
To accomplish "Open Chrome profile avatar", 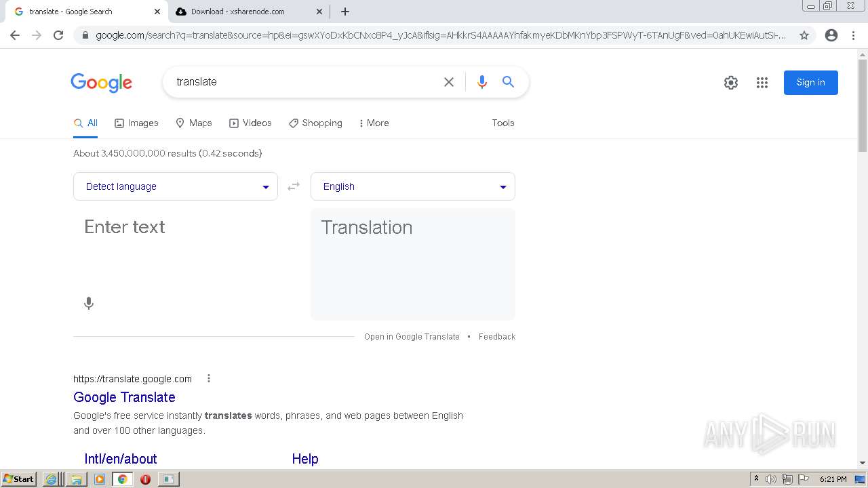I will (831, 35).
